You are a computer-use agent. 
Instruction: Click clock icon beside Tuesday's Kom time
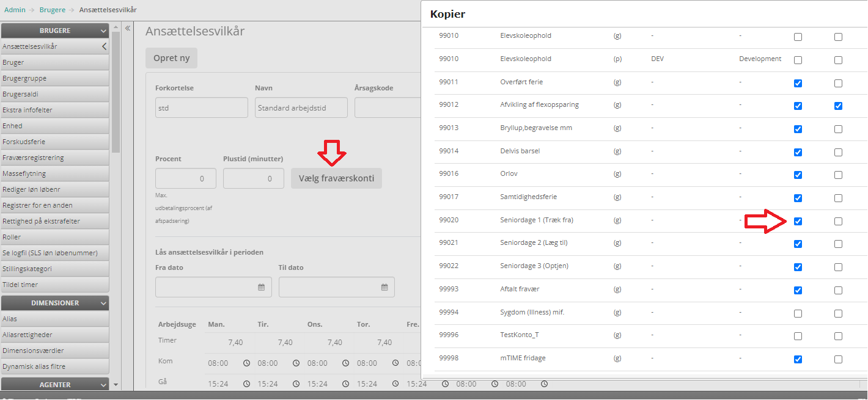[296, 363]
